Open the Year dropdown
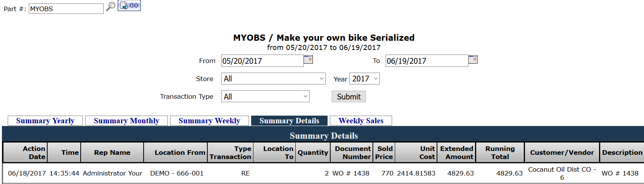 364,79
